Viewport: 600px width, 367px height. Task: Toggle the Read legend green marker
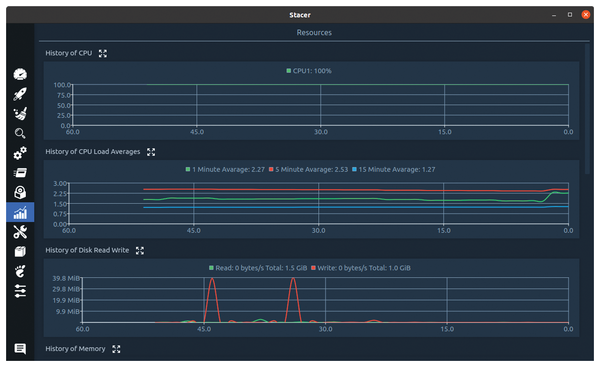click(x=211, y=268)
